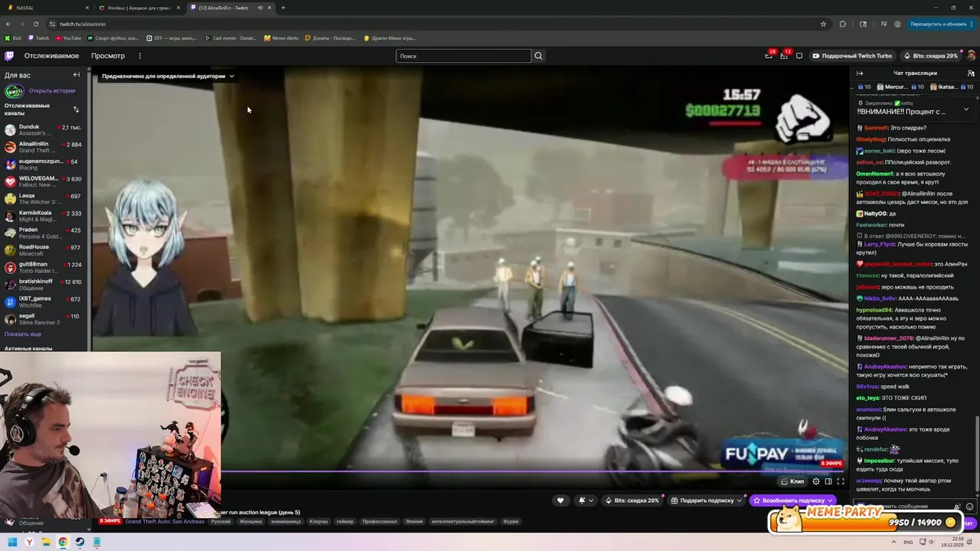The height and width of the screenshot is (551, 980).
Task: Click the address bar URL
Action: coord(83,24)
